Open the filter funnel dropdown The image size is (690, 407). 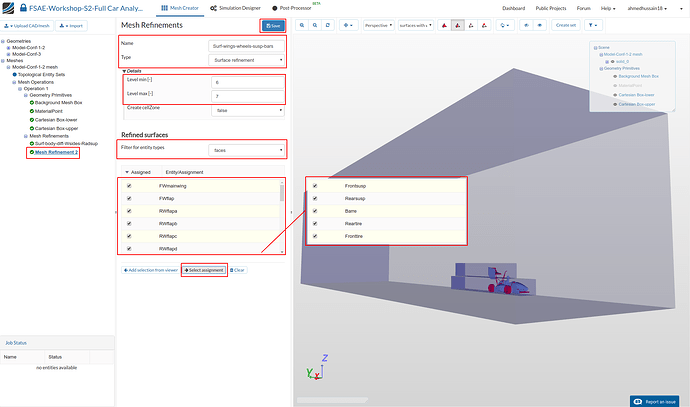coord(593,26)
